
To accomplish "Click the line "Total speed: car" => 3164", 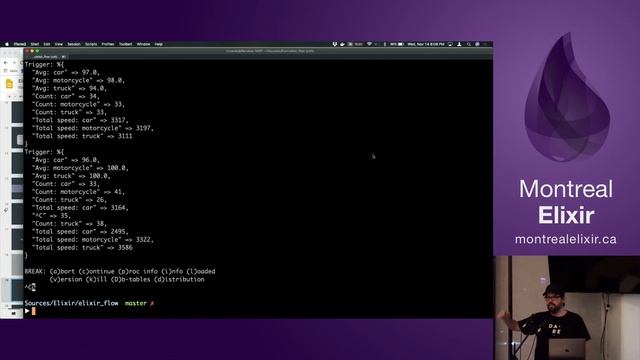I will 80,208.
